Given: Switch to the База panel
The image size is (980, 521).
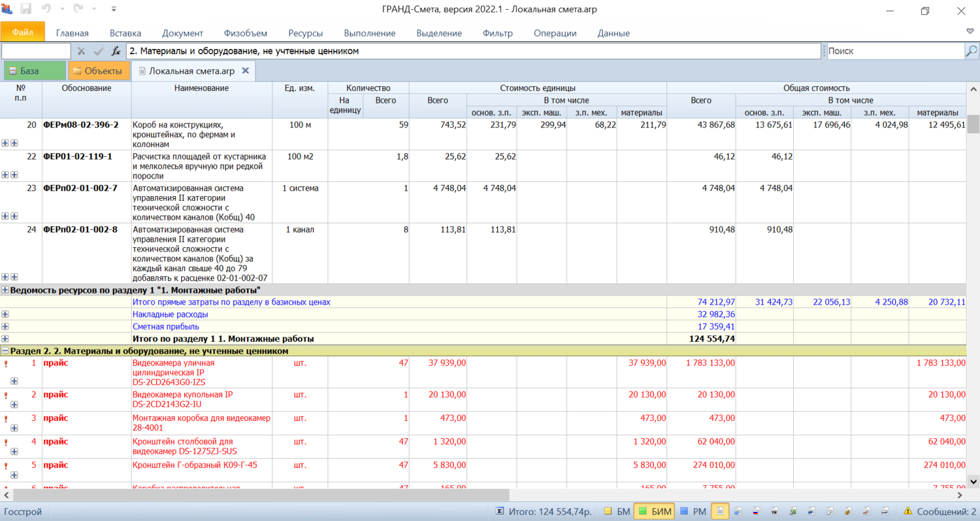Looking at the screenshot, I should (x=35, y=71).
